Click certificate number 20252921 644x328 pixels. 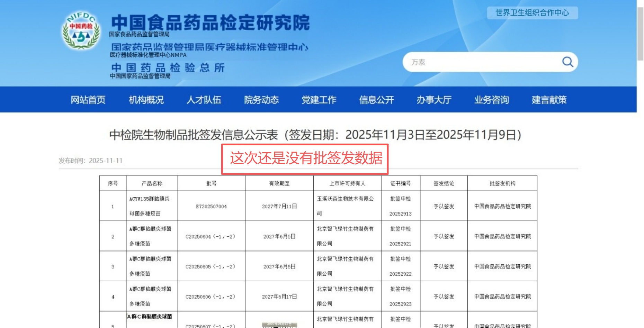pos(401,244)
